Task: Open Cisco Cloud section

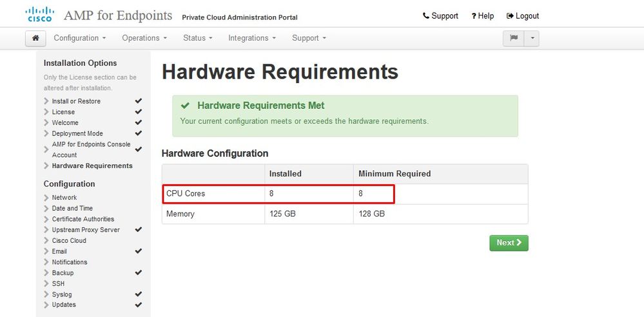Action: tap(69, 240)
